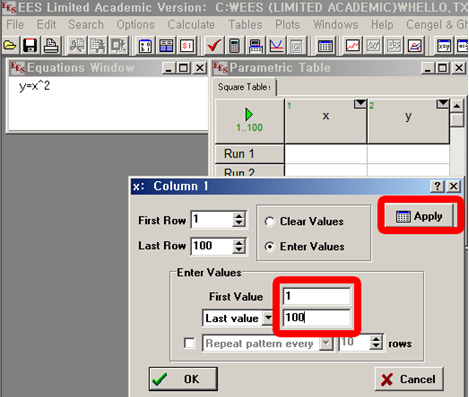Increase the repeat rows spinner value
This screenshot has height=397, width=469.
click(x=376, y=339)
